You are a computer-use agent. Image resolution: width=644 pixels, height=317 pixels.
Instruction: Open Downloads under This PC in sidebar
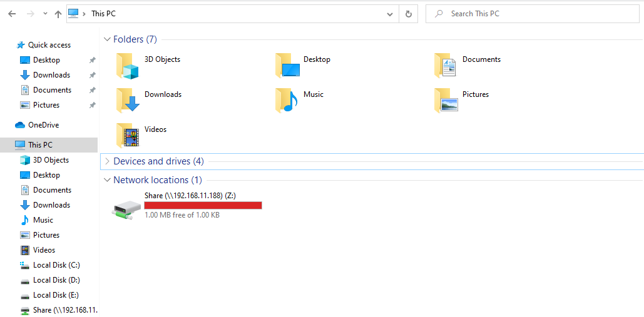51,205
